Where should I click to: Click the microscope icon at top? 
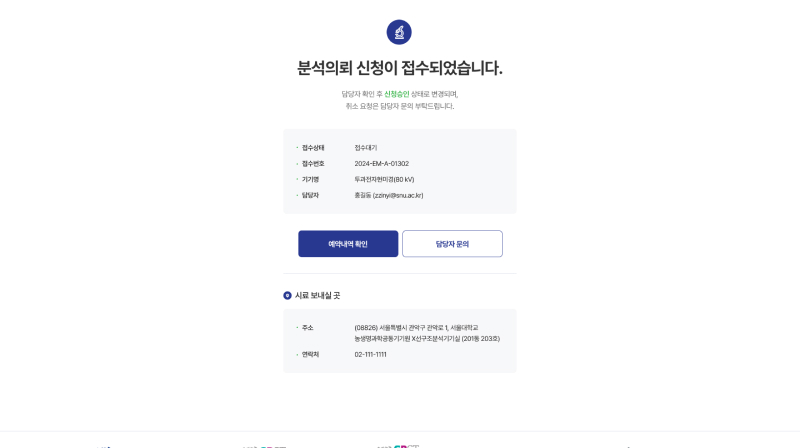399,32
